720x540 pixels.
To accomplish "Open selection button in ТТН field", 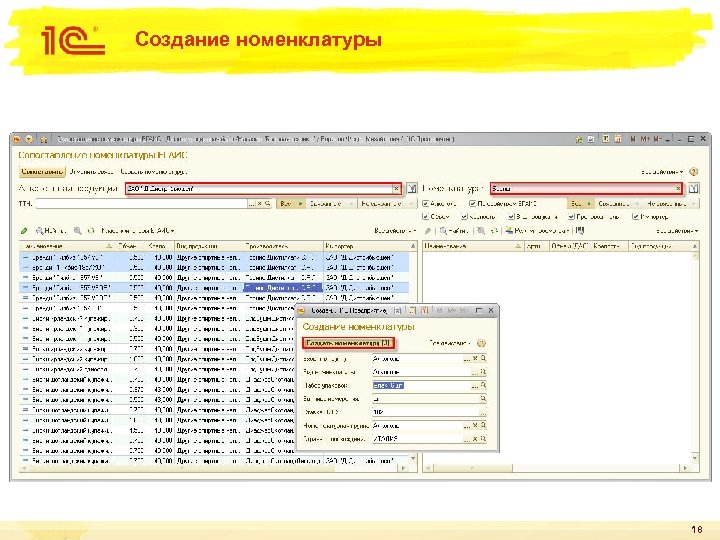I will pyautogui.click(x=251, y=203).
